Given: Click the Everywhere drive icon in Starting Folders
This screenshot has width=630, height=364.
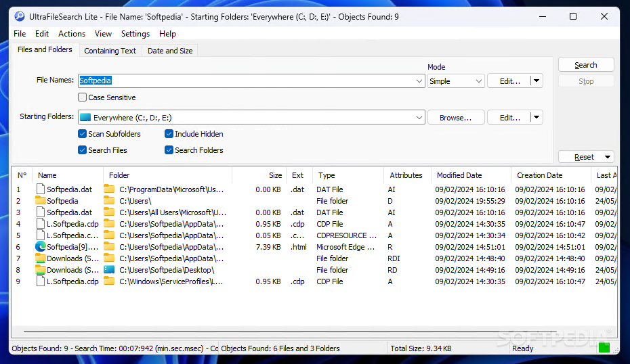Looking at the screenshot, I should point(85,117).
